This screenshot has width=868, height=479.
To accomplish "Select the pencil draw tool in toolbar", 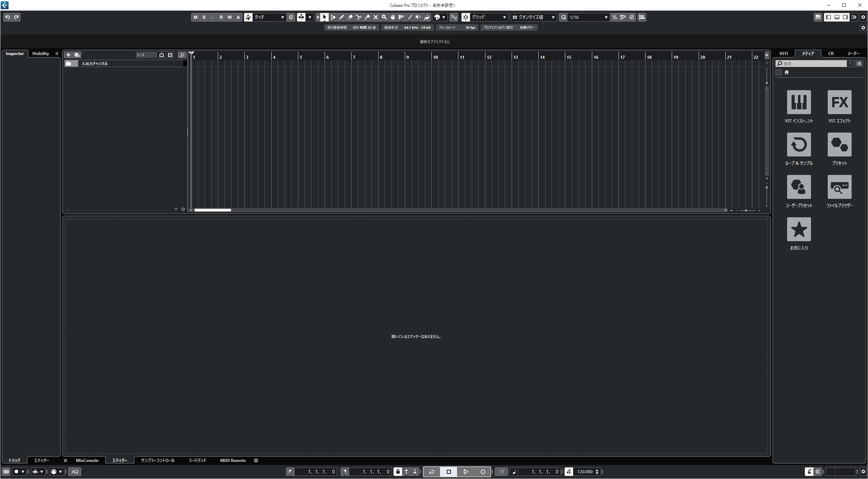I will (x=341, y=17).
